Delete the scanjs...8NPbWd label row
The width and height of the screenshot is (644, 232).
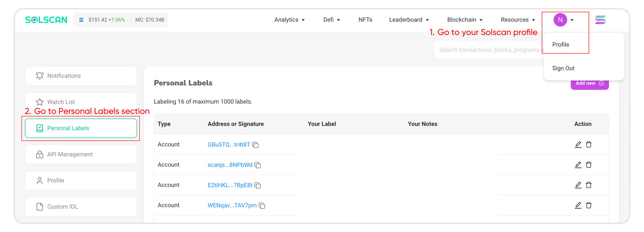point(589,165)
